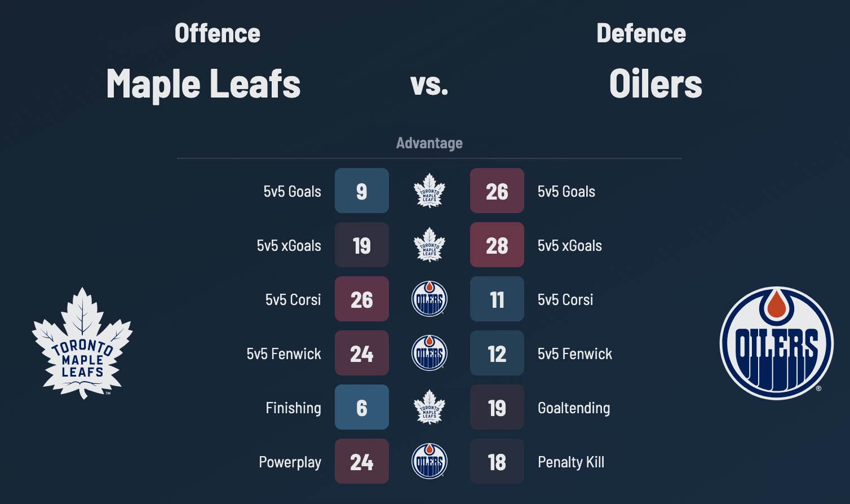
Task: Click the Oilers 5v5 xGoals rank tile showing 28
Action: [497, 245]
